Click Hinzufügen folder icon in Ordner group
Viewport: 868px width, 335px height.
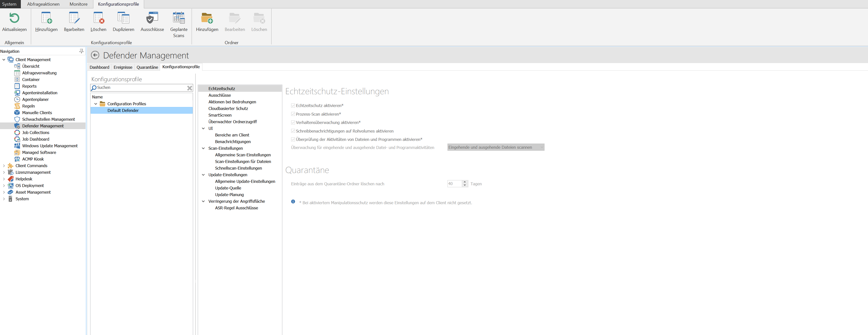207,18
